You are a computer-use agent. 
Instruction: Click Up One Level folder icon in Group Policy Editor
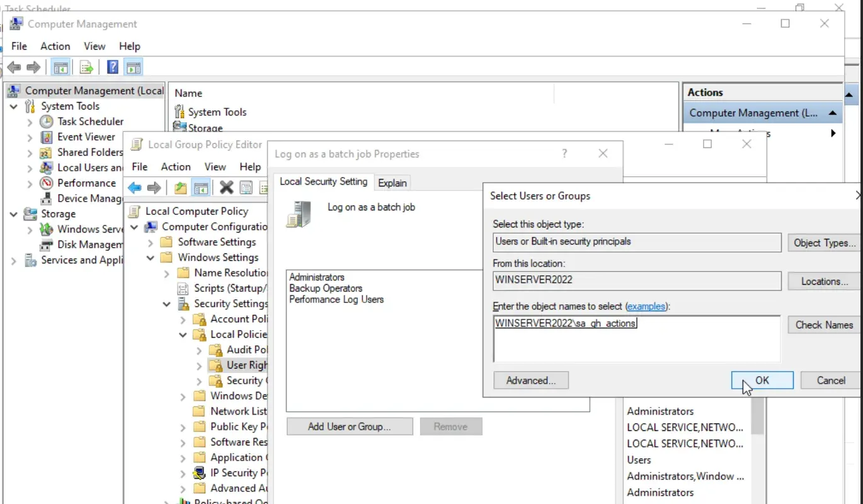181,188
